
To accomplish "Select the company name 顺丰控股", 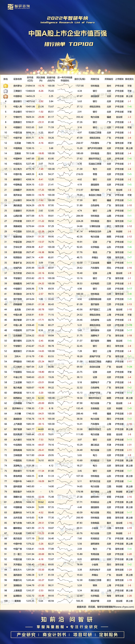I will [x=18, y=252].
